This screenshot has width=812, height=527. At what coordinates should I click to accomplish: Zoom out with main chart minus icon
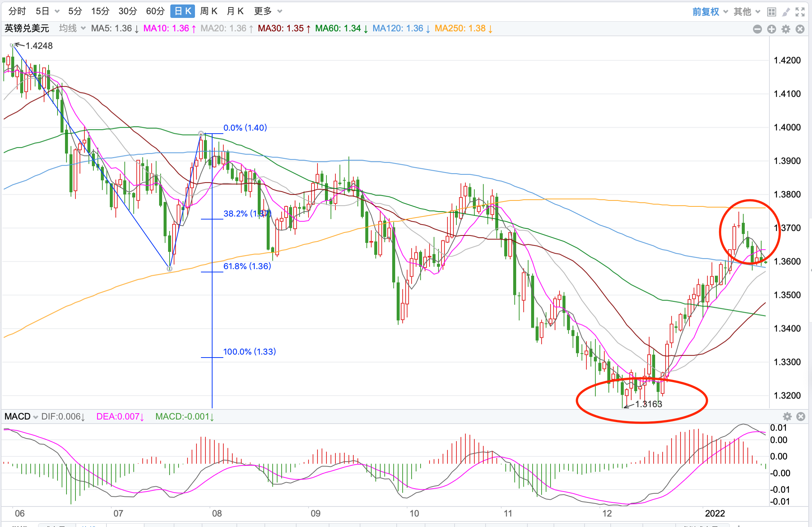point(757,29)
